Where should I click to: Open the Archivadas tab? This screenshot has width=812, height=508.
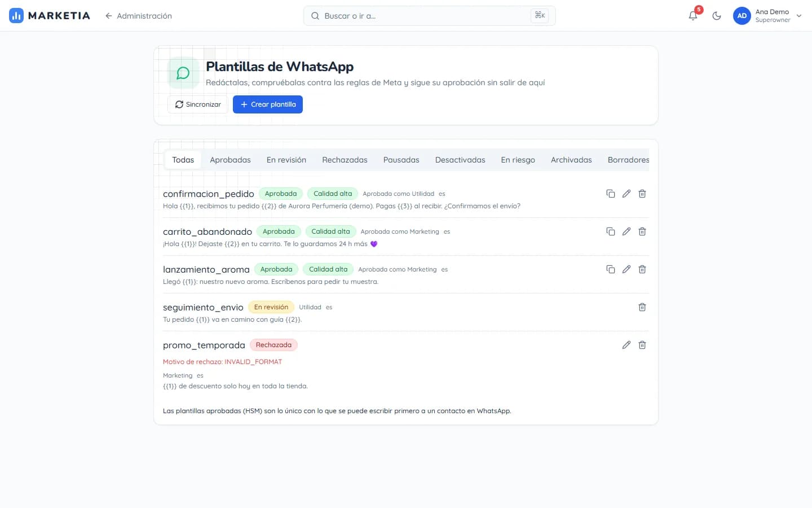pos(571,160)
